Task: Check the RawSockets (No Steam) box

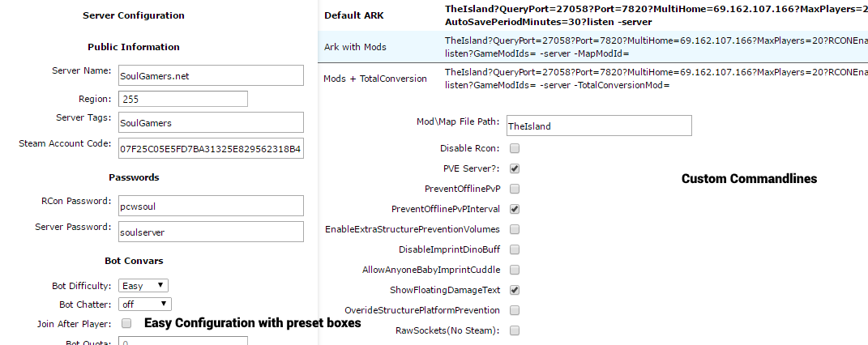Action: point(515,330)
